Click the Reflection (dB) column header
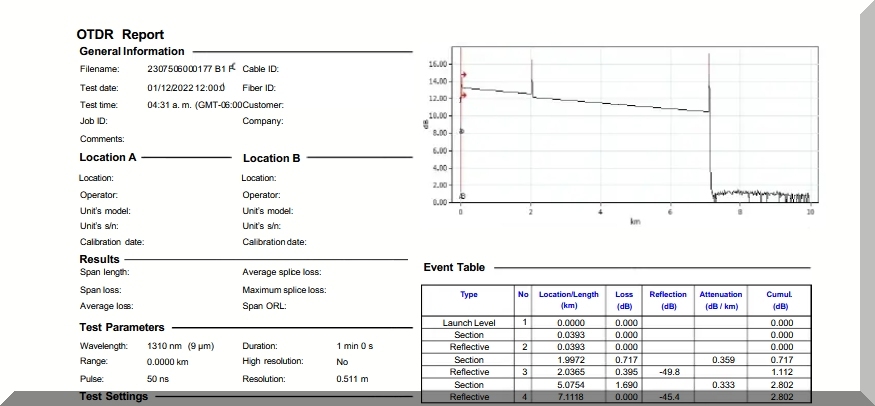Image resolution: width=875 pixels, height=406 pixels. click(668, 300)
